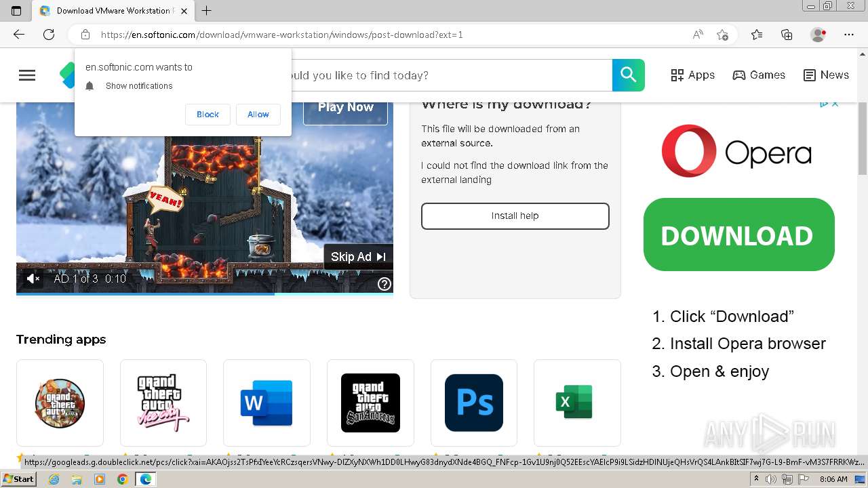The height and width of the screenshot is (488, 868).
Task: Add this page to favorites star icon
Action: [723, 35]
